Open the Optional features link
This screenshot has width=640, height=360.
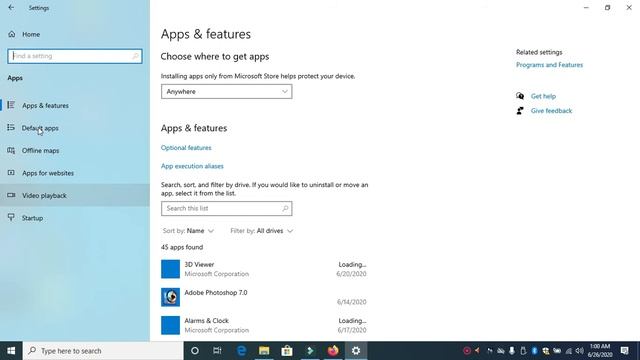coord(186,148)
